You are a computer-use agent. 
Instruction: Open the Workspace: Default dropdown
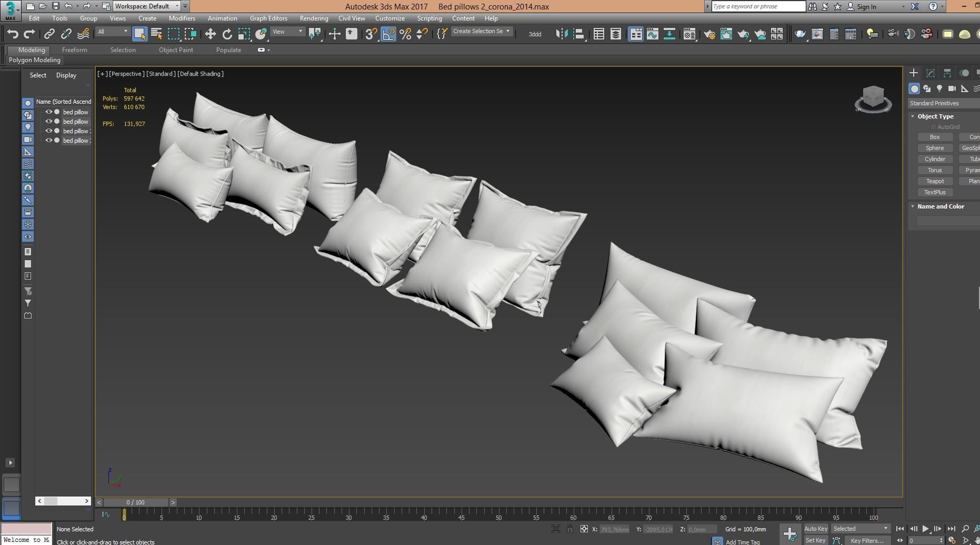148,6
